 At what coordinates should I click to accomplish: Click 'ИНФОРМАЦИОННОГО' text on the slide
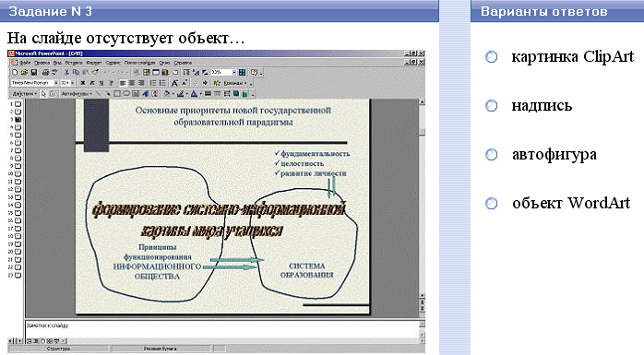click(x=157, y=266)
